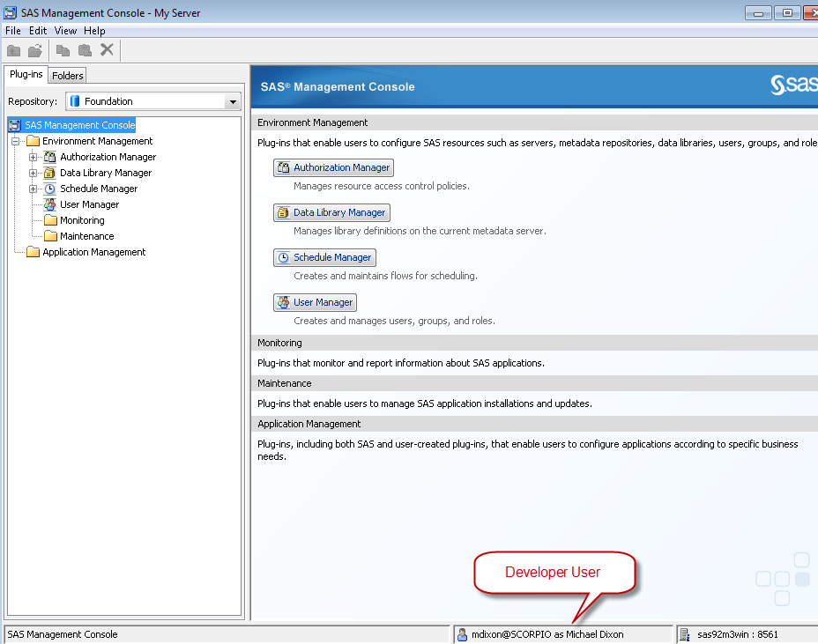
Task: Click the SAS logo in header
Action: [793, 85]
